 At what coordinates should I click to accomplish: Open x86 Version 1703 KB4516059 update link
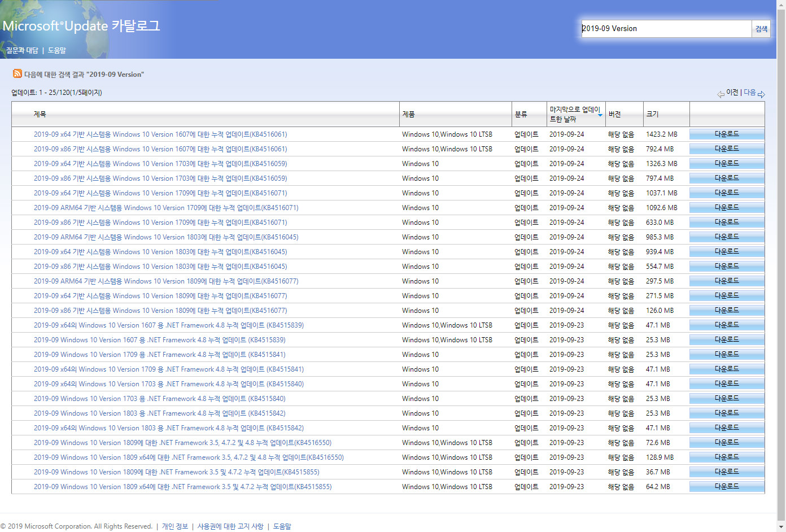pos(160,178)
